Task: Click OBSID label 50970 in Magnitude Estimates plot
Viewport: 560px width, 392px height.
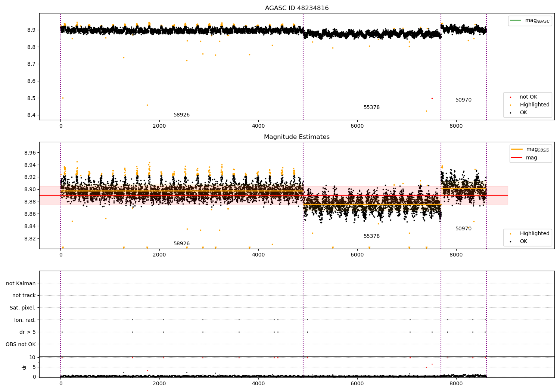Action: 463,228
